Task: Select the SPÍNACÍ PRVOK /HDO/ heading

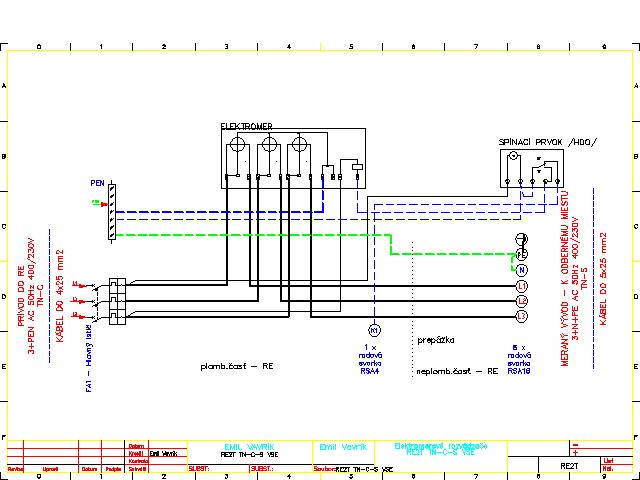Action: 547,142
